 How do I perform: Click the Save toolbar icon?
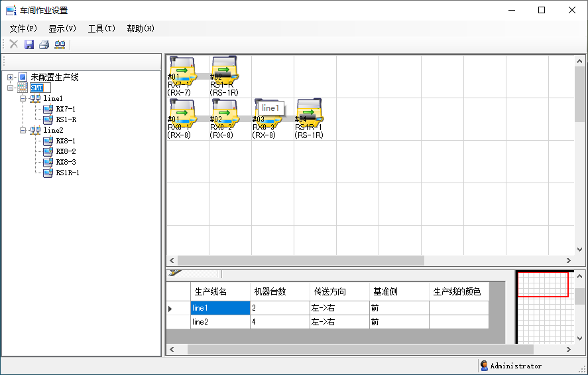point(29,44)
